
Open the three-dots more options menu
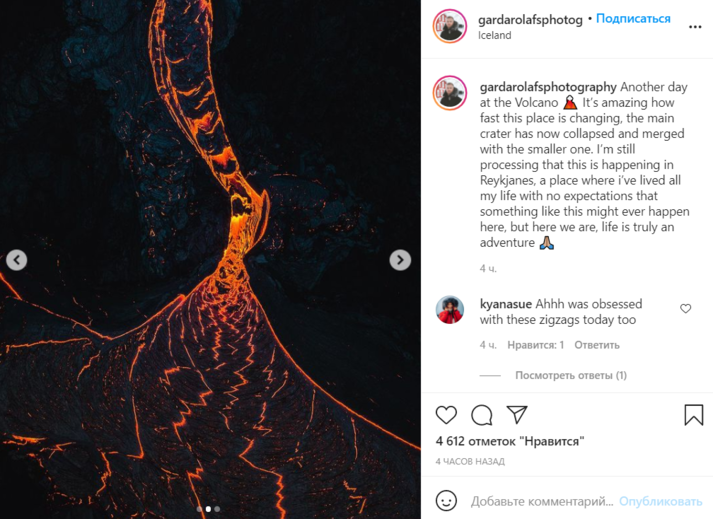click(x=695, y=27)
